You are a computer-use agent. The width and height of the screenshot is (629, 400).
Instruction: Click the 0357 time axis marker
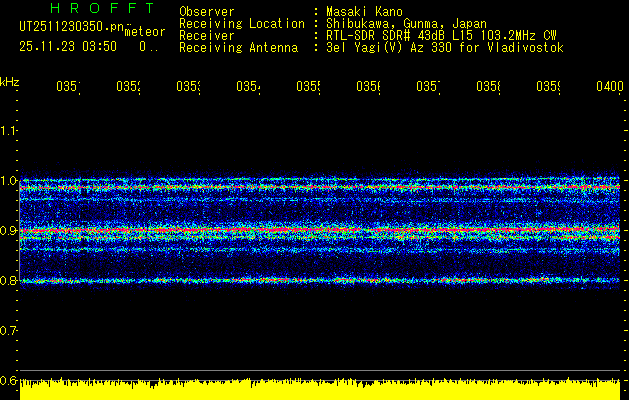click(428, 86)
